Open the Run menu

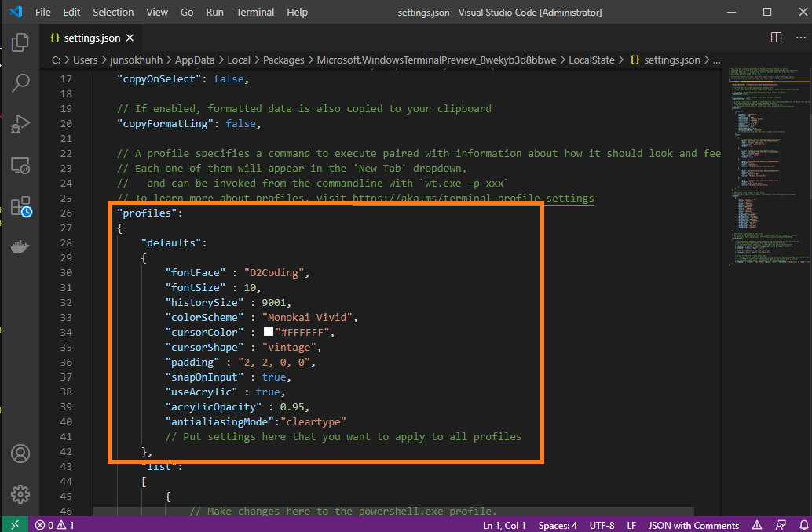(215, 12)
